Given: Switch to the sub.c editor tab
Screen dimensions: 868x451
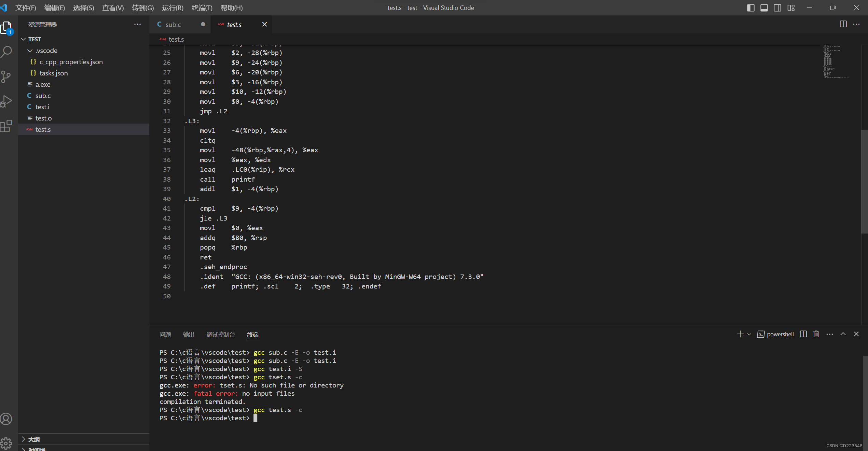Looking at the screenshot, I should (180, 24).
